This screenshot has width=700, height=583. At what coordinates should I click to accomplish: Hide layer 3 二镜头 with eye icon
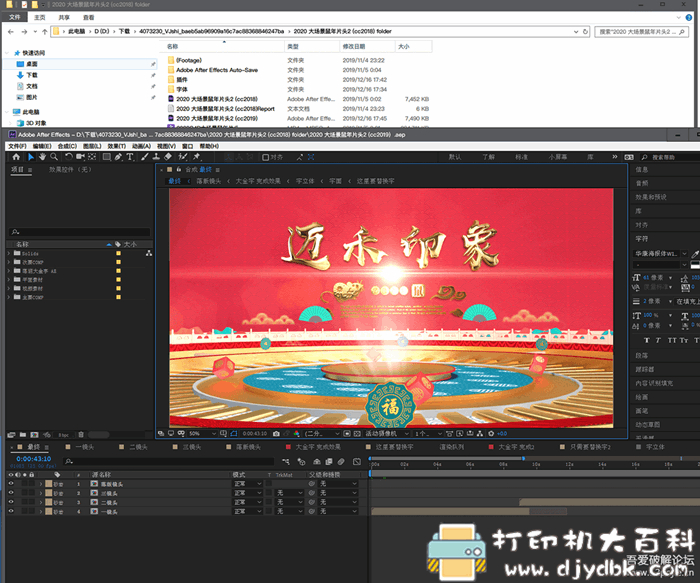[11, 502]
